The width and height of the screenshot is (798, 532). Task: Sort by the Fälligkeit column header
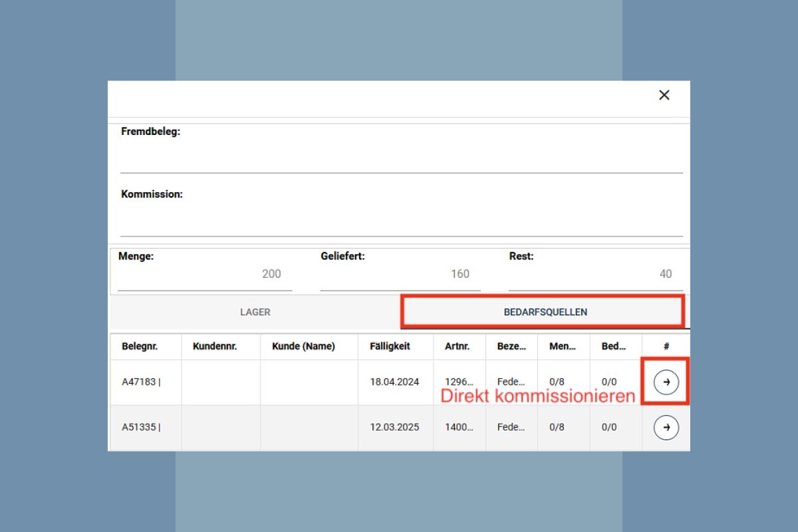coord(390,346)
